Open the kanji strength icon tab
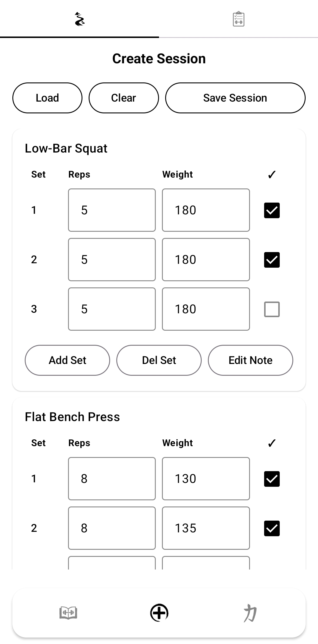The image size is (318, 644). pos(250,613)
